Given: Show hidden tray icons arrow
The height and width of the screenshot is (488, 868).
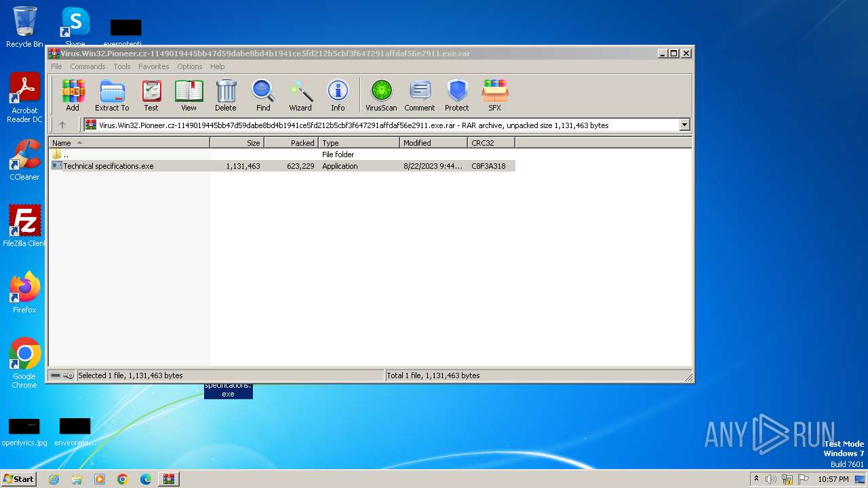Looking at the screenshot, I should pyautogui.click(x=756, y=479).
